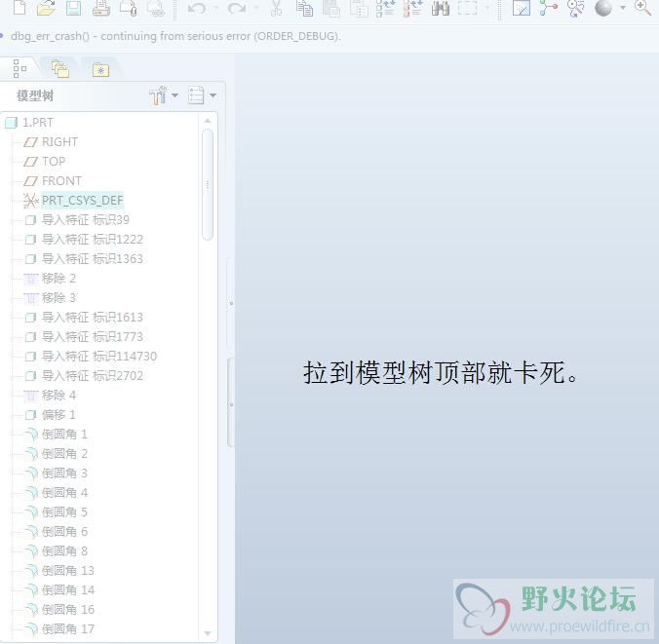Open the dropdown beside the shaded sphere icon

623,8
